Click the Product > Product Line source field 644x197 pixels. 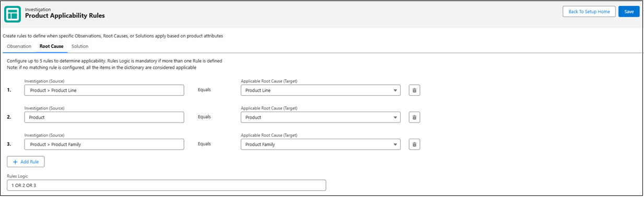(x=104, y=90)
